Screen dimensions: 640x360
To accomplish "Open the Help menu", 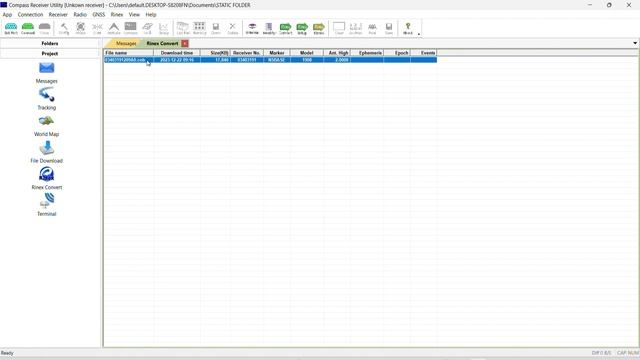I will (x=151, y=14).
